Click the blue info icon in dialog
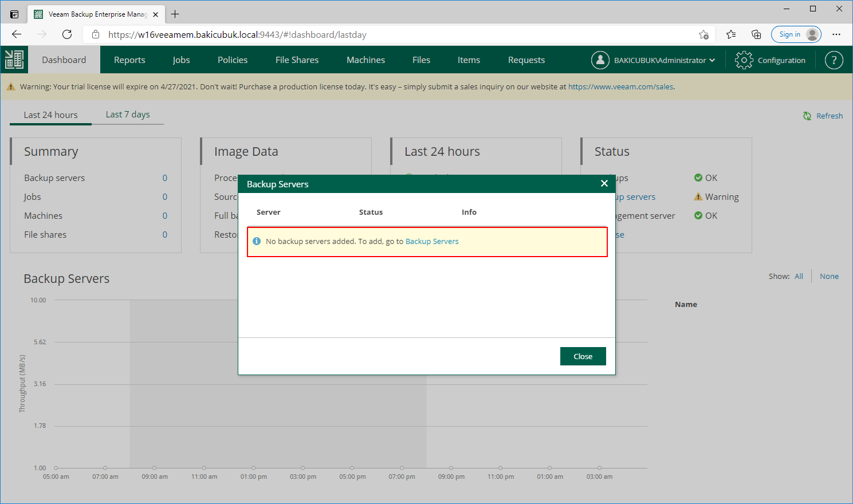 [x=257, y=241]
